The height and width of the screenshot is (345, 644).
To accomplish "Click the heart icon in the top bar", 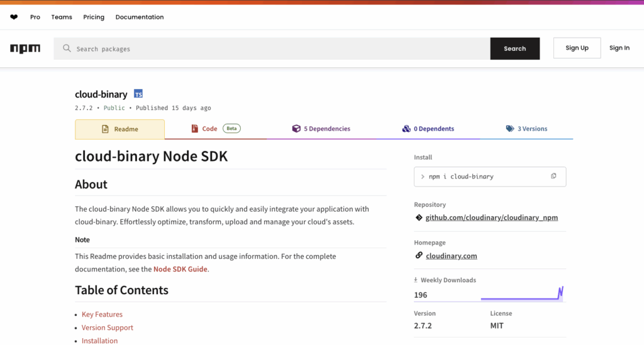I will [14, 17].
